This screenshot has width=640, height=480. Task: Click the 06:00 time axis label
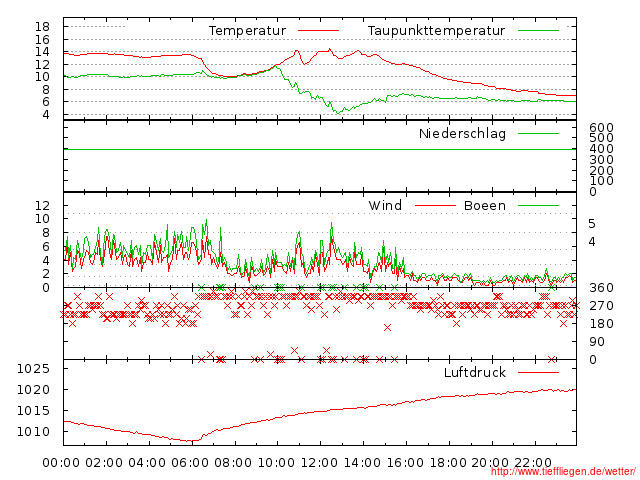pos(190,463)
